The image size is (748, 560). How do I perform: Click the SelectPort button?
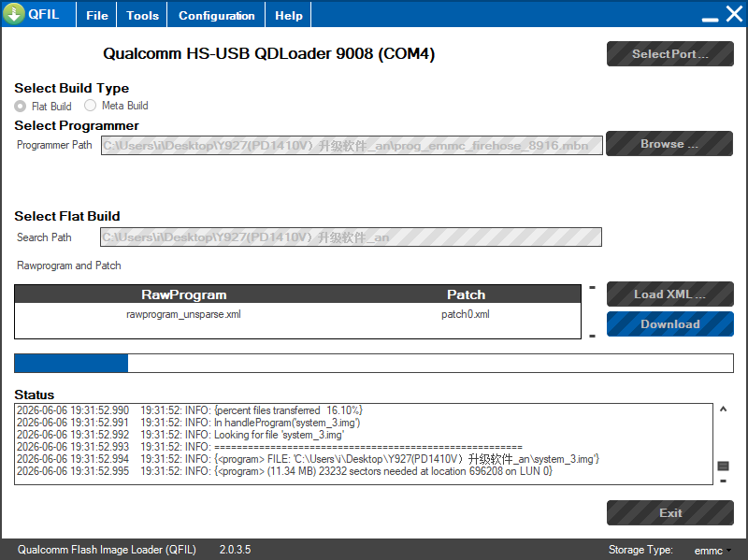tap(669, 54)
